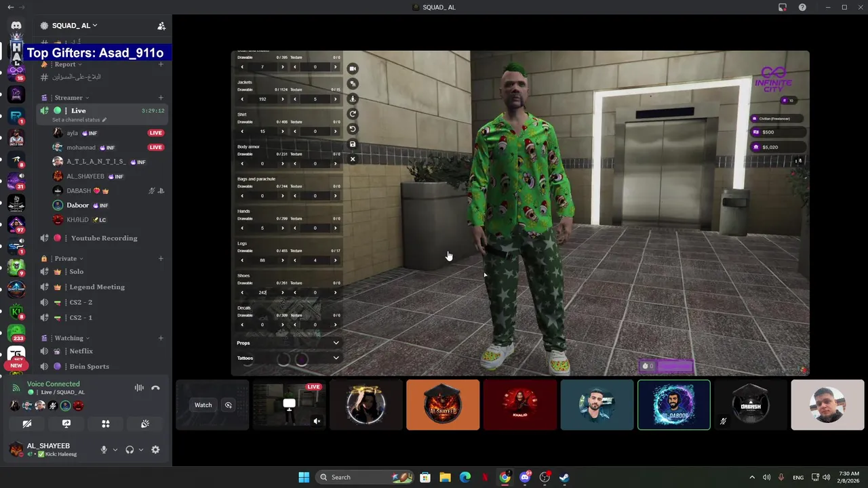Toggle camera in voice panel

click(27, 424)
